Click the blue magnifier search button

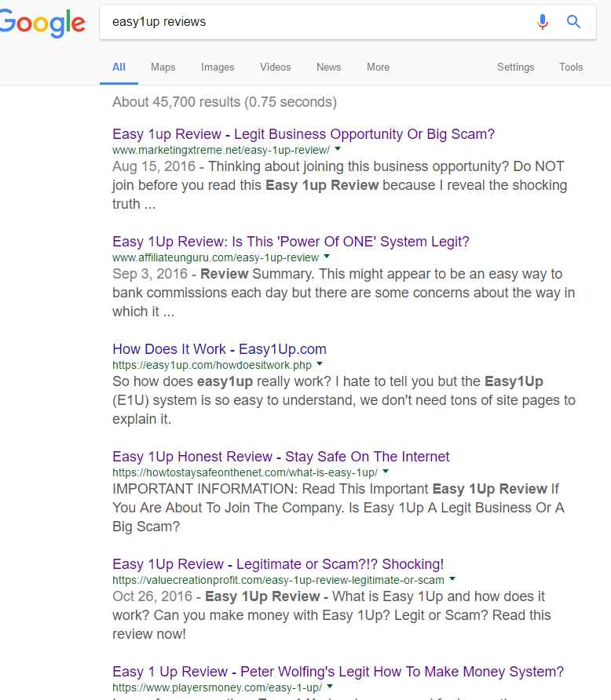click(573, 22)
